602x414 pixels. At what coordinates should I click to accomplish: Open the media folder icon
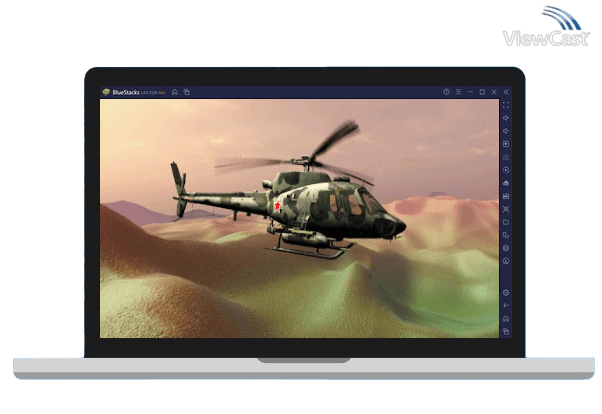[x=506, y=222]
